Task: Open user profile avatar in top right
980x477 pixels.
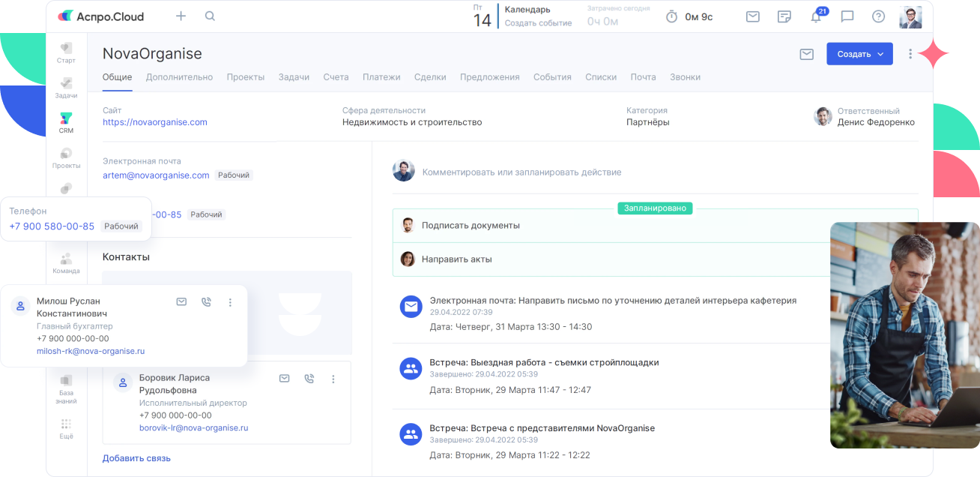Action: coord(910,16)
